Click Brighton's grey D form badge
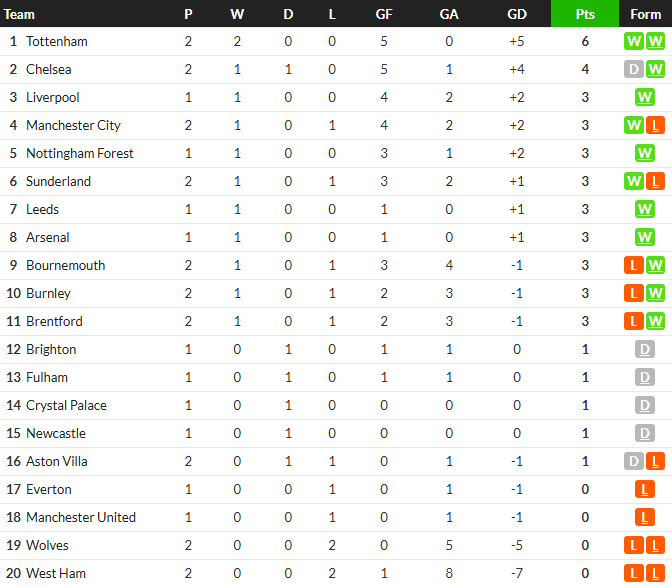This screenshot has height=587, width=672. click(645, 349)
